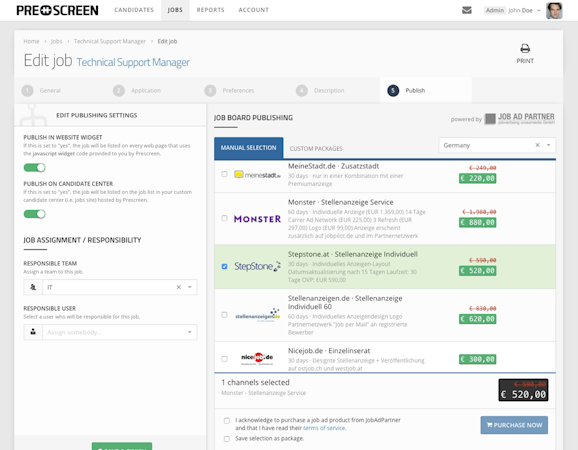Clear the IT responsible team value
The image size is (578, 450).
click(178, 287)
